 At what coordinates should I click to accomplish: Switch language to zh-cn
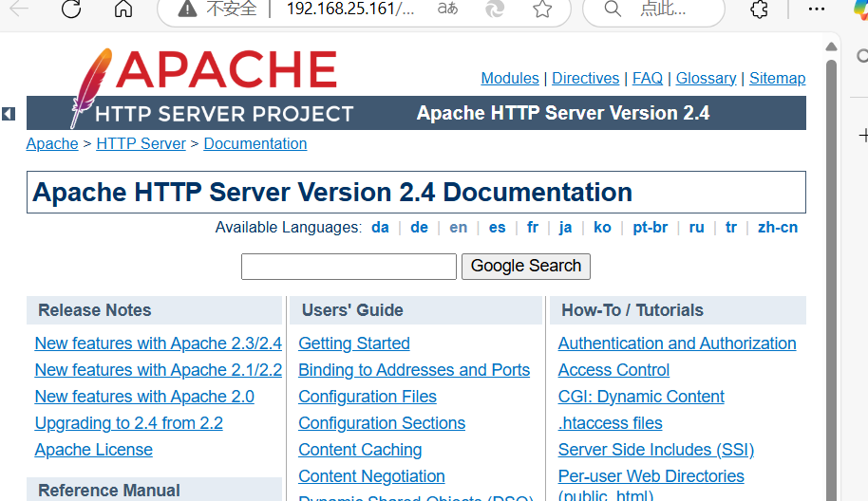pyautogui.click(x=777, y=228)
